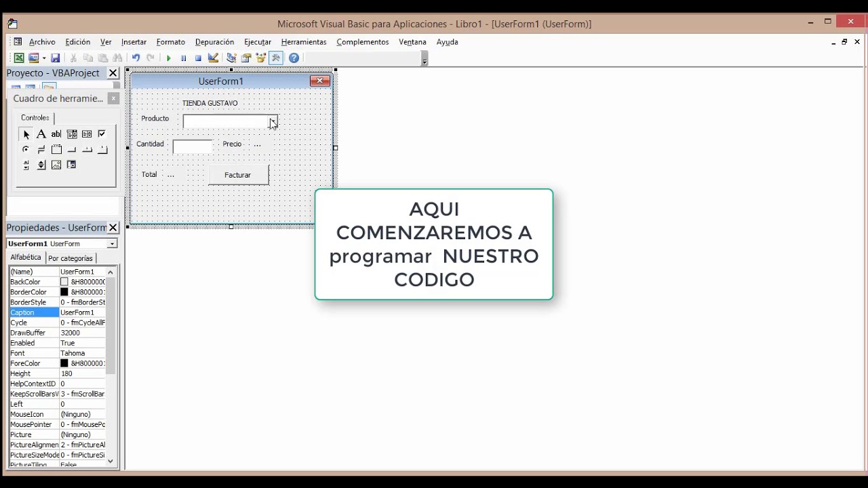Screen dimensions: 868x488
Task: Save the project with the floppy disk icon
Action: (x=56, y=58)
